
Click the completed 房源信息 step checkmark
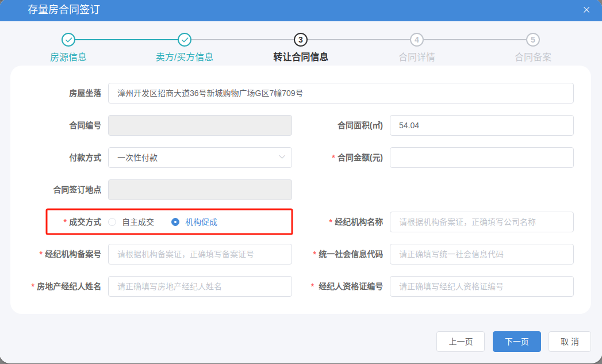click(68, 40)
